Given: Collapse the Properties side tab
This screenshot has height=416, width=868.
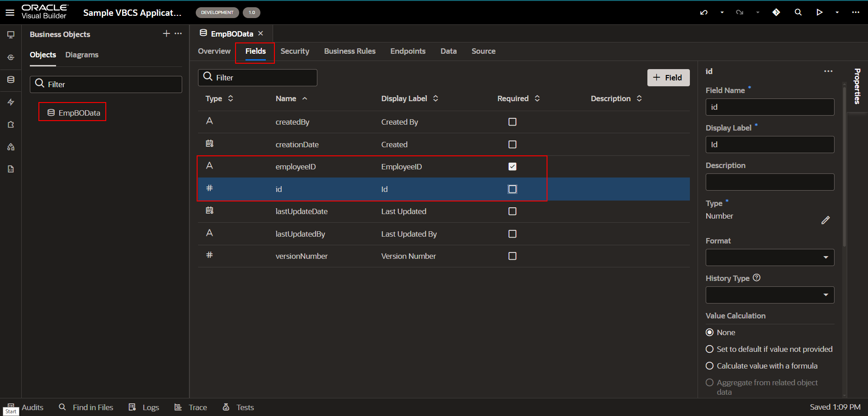Looking at the screenshot, I should pos(857,86).
